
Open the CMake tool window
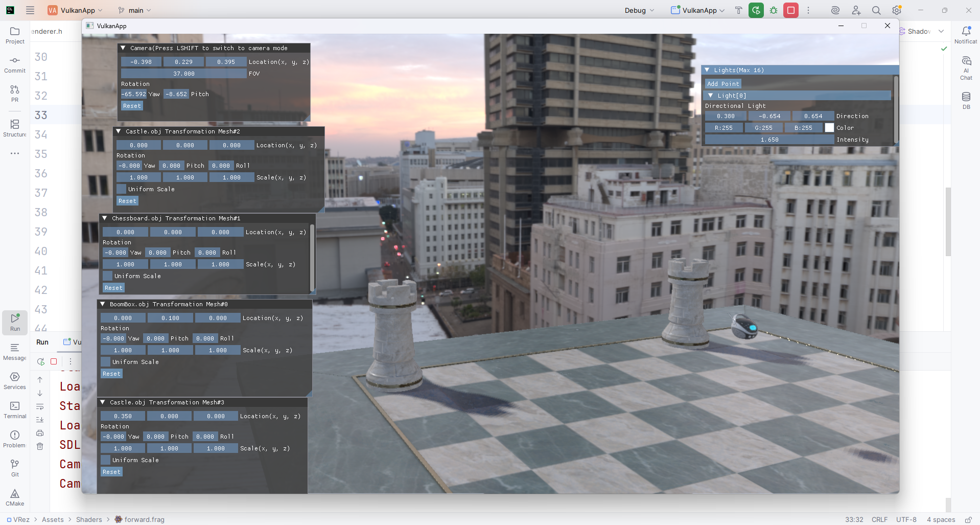15,497
